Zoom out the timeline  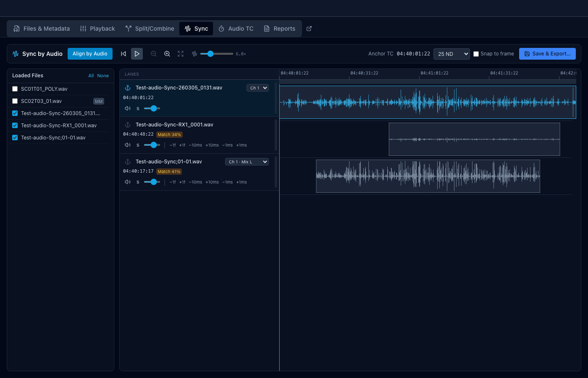[x=154, y=54]
